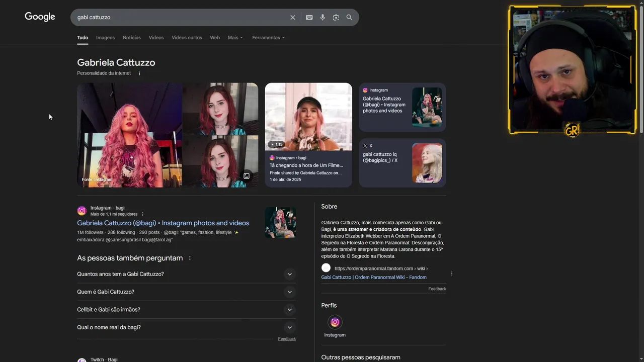Open Gabi Cattuzzo Ordem Paranormal Wiki link
Viewport: 644px width, 362px height.
[374, 278]
